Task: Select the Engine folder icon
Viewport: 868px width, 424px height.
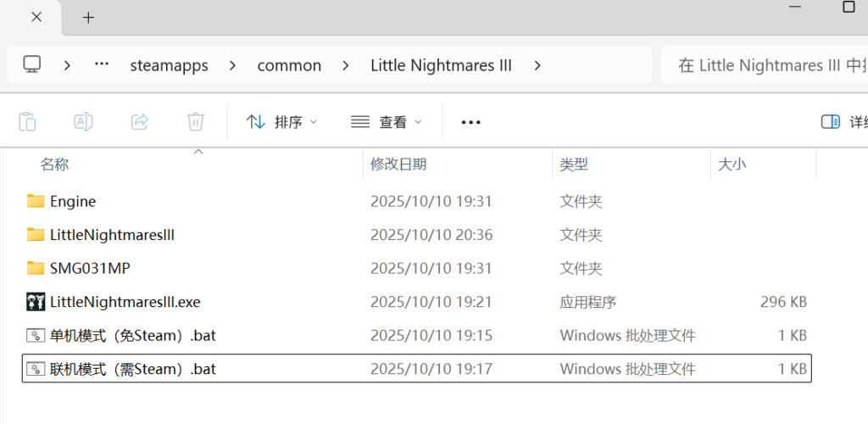Action: tap(36, 201)
